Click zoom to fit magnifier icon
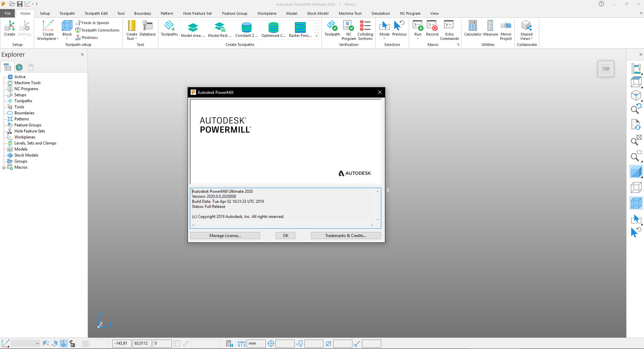 636,141
